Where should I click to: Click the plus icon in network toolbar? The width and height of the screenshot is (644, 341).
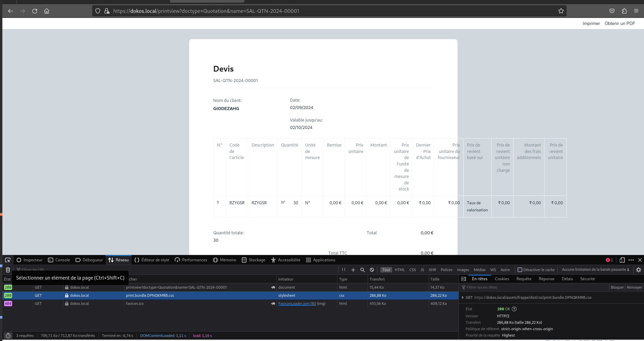click(x=353, y=270)
